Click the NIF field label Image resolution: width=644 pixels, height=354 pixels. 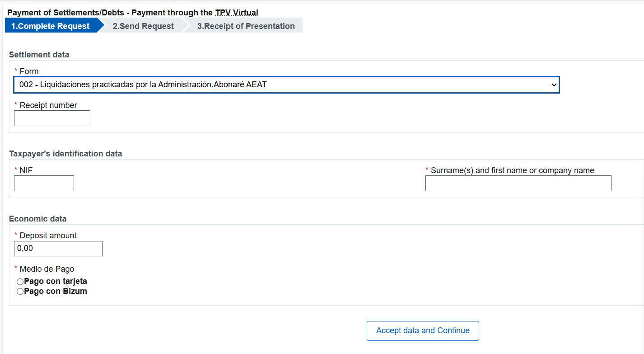[26, 170]
